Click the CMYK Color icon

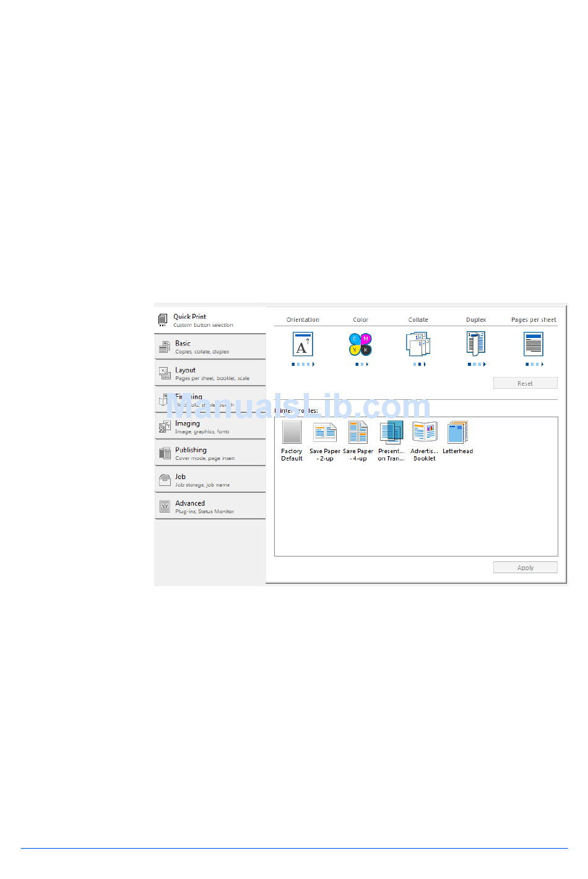point(360,344)
